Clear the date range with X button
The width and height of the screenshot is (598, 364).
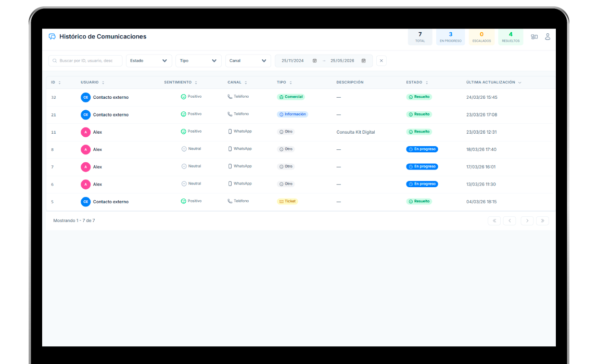pyautogui.click(x=381, y=61)
